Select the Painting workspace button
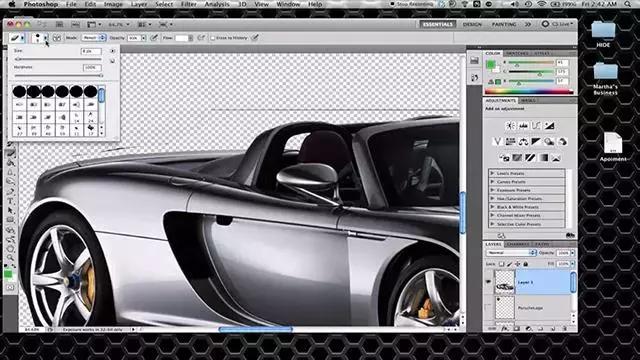The image size is (640, 360). click(x=504, y=24)
